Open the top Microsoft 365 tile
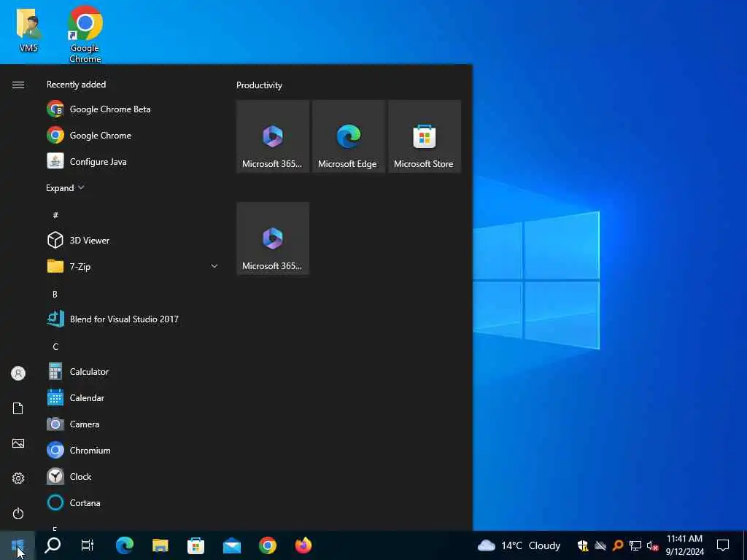Viewport: 747px width, 560px height. [x=273, y=136]
